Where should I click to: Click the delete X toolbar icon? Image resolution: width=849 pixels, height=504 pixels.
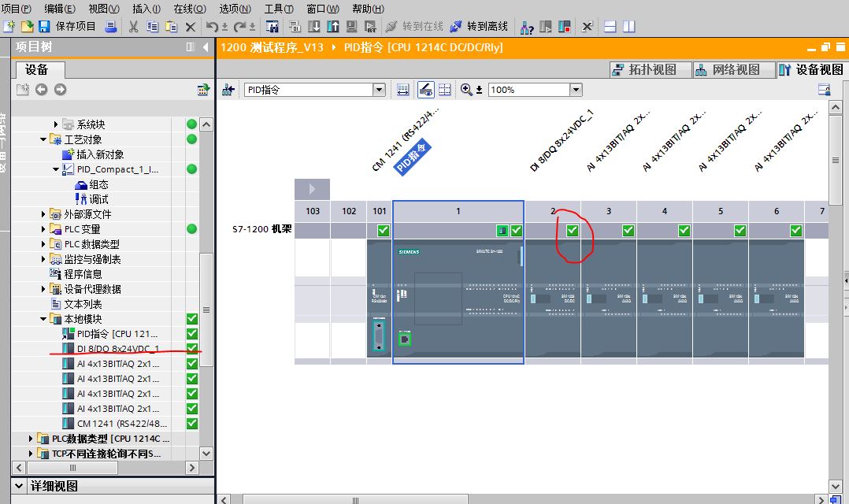[x=190, y=26]
